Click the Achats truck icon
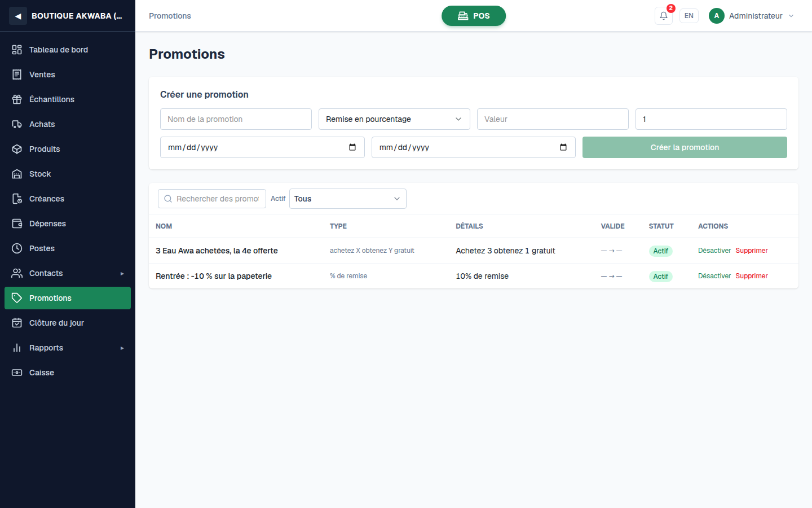Screen dimensions: 812x508 click(17, 124)
